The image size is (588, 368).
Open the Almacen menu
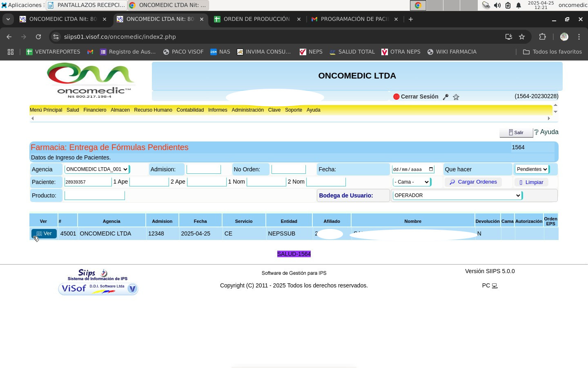click(120, 110)
